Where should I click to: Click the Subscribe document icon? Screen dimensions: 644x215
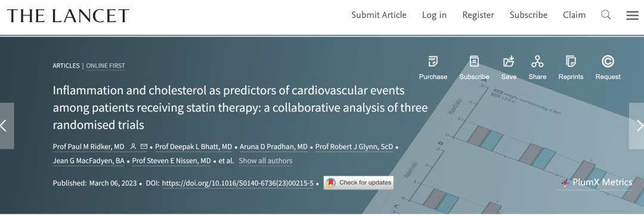click(475, 62)
